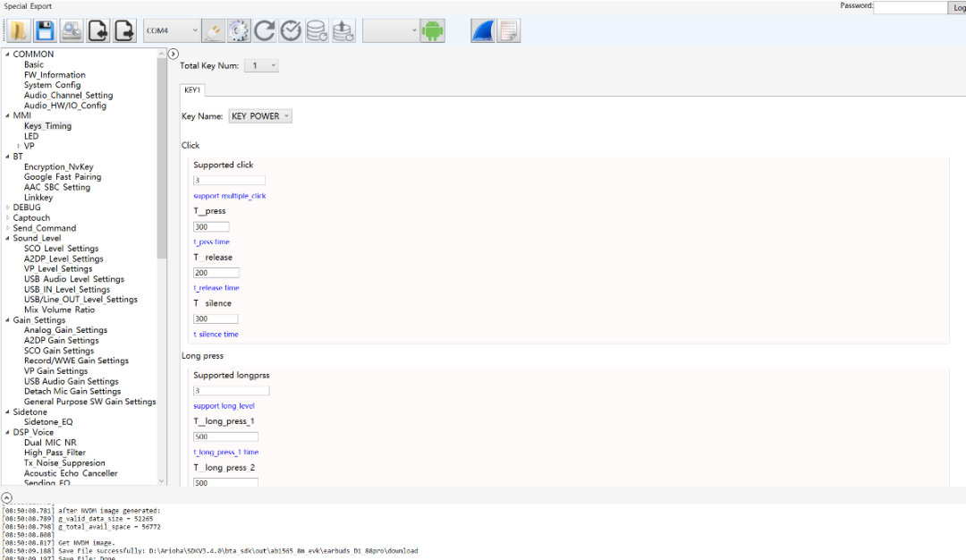Click the support multiple_click link
The width and height of the screenshot is (966, 560).
[229, 195]
